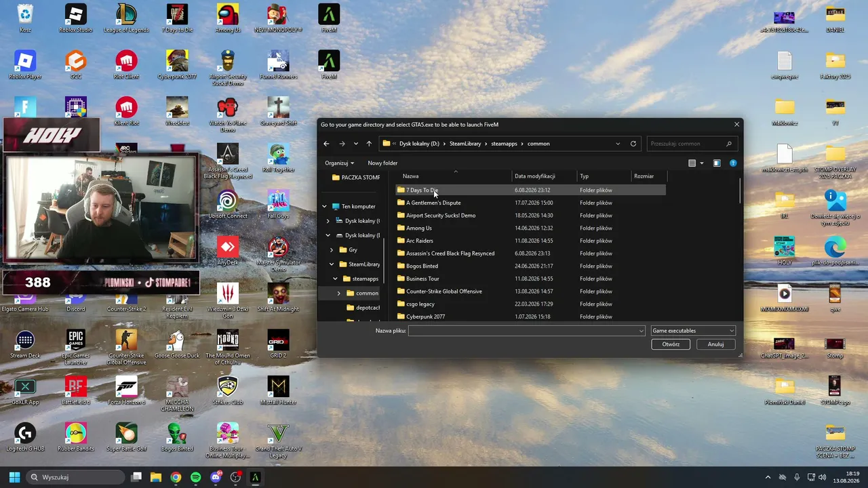Click the steamapps breadcrumb segment
Viewport: 868px width, 488px height.
point(504,144)
